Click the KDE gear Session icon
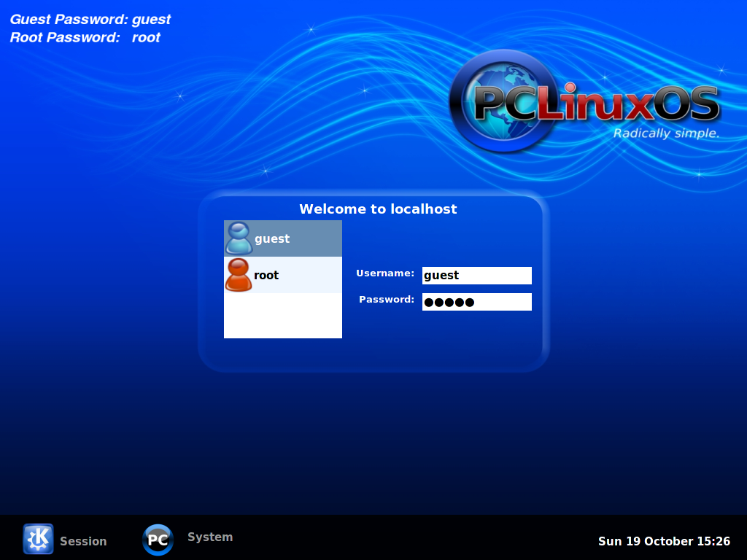Viewport: 747px width, 560px height. click(38, 539)
